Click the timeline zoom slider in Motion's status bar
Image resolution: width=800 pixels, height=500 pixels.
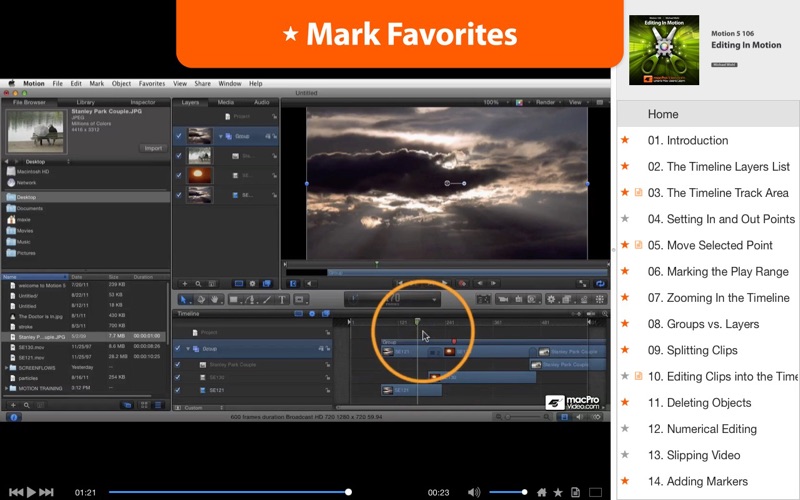coord(522,417)
